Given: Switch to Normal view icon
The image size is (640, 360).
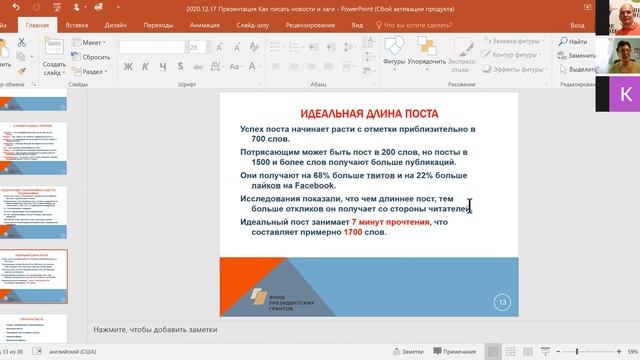Looking at the screenshot, I should (493, 351).
